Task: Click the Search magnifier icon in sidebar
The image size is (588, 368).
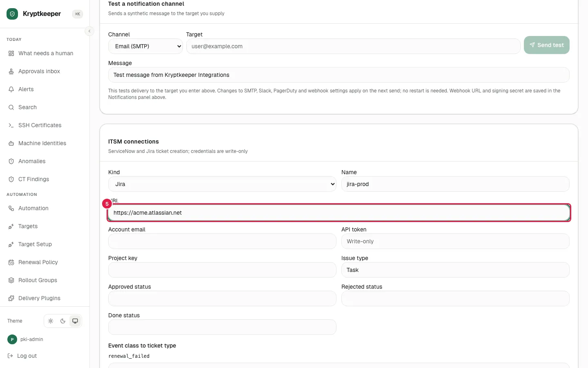Action: pyautogui.click(x=11, y=108)
